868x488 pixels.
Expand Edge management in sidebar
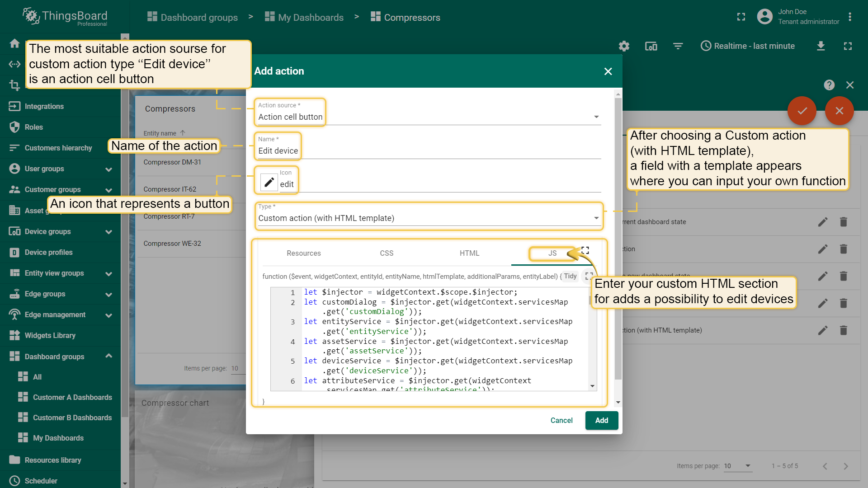coord(108,315)
